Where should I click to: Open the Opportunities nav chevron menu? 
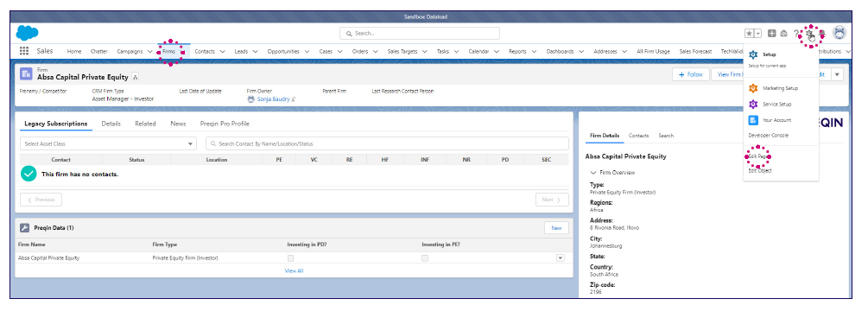coord(307,52)
